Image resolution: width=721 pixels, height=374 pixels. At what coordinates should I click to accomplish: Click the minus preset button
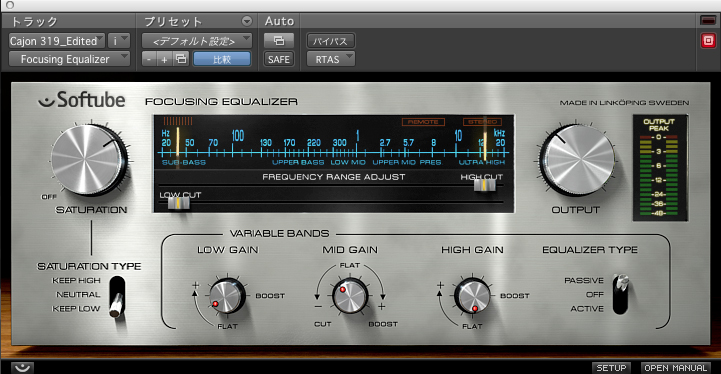149,59
